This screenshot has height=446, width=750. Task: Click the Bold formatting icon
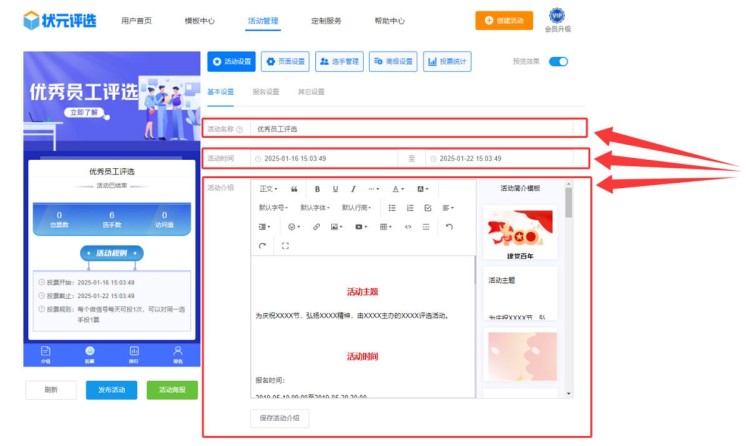[317, 189]
